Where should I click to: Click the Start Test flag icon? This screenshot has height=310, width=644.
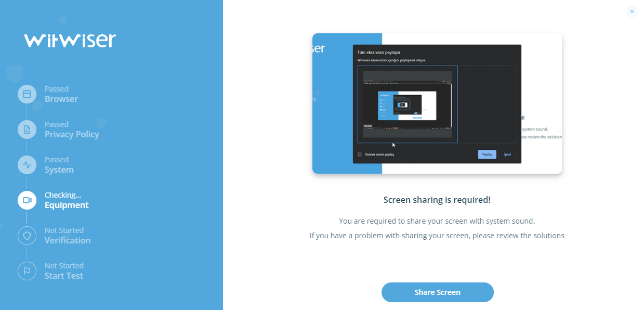(x=27, y=271)
